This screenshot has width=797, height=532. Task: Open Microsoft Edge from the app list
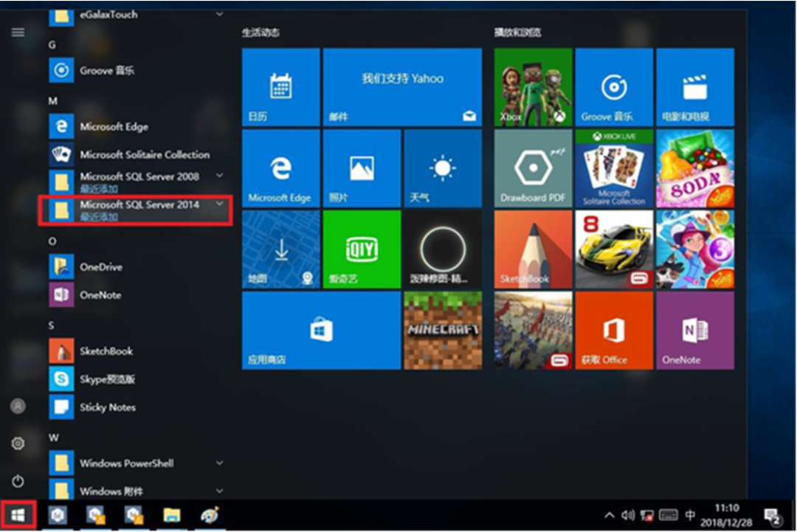[x=137, y=126]
